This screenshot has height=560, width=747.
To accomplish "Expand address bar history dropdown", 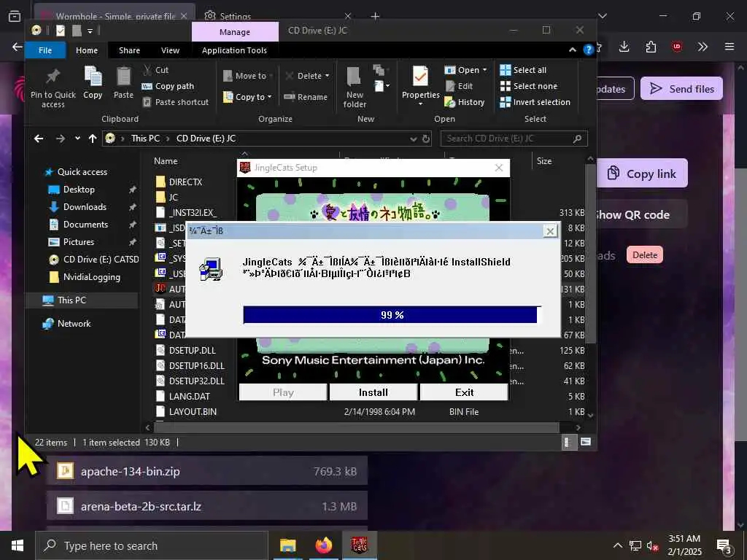I will point(413,139).
